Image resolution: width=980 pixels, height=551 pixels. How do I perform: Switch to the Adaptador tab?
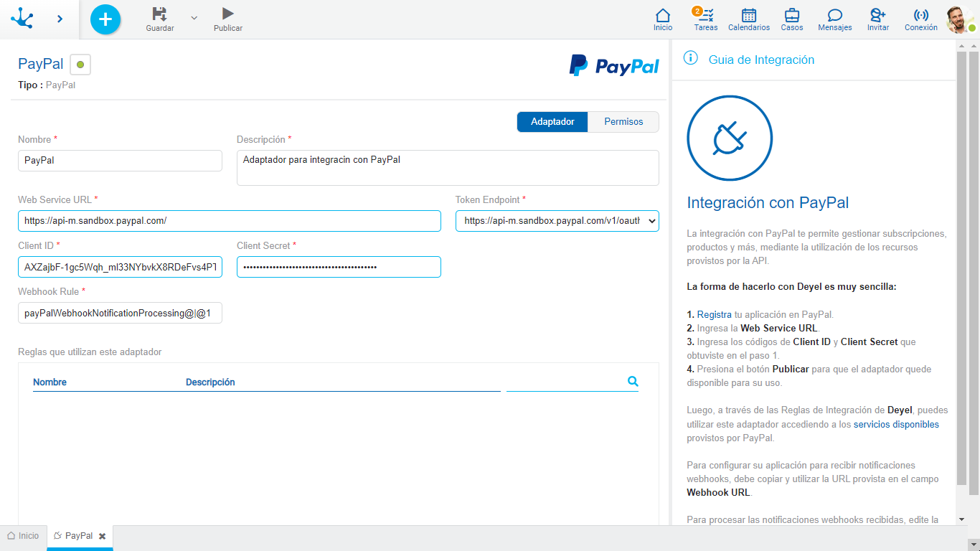552,122
